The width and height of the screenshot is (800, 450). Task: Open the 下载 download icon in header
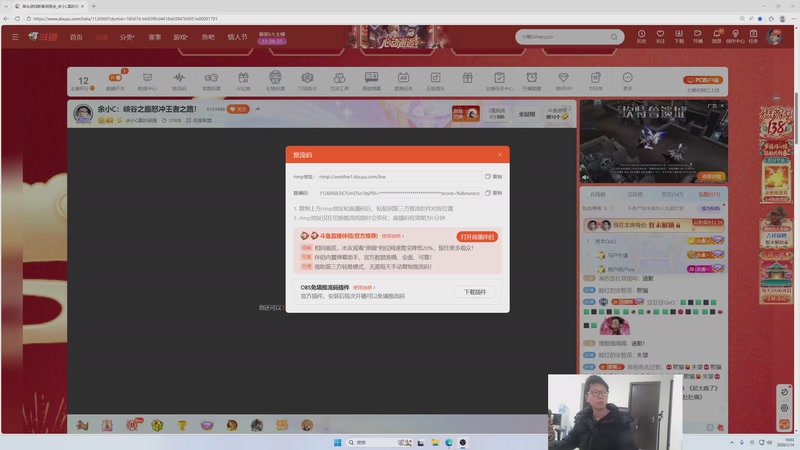pyautogui.click(x=679, y=36)
